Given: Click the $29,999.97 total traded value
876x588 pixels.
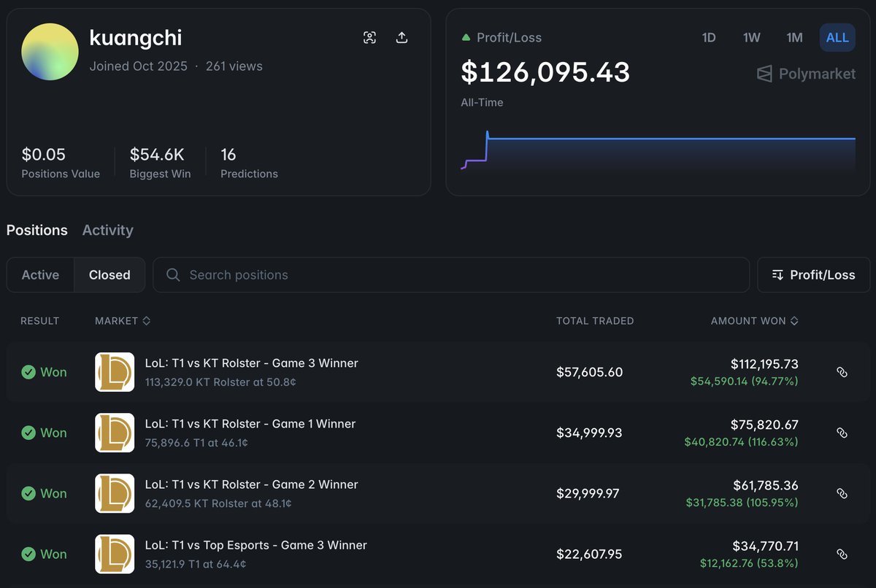Looking at the screenshot, I should 588,493.
